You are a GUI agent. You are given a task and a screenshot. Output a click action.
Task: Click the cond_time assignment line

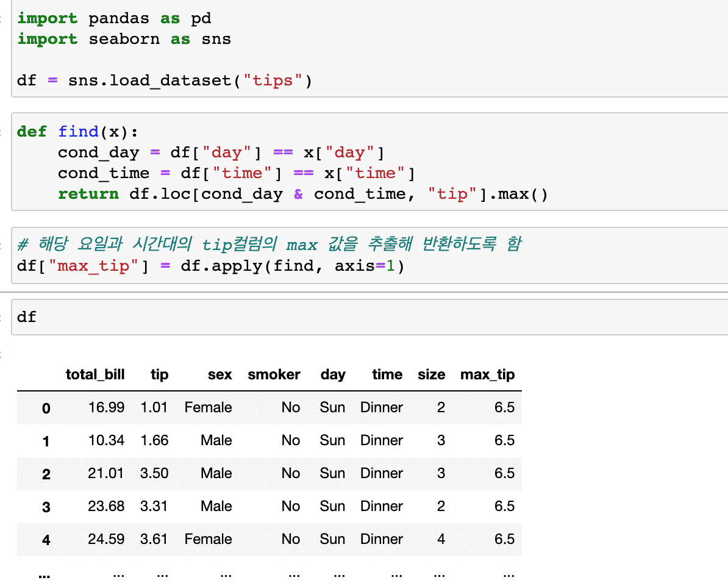(x=237, y=173)
